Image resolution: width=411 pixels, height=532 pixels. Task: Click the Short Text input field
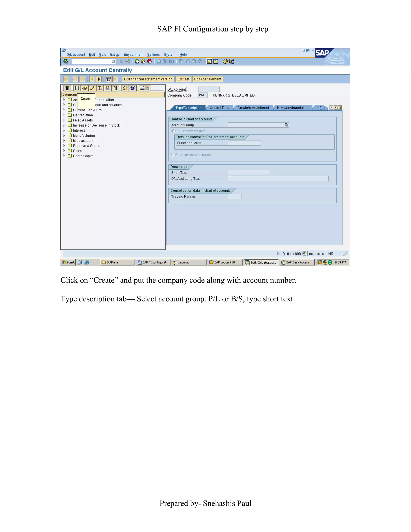pos(248,173)
